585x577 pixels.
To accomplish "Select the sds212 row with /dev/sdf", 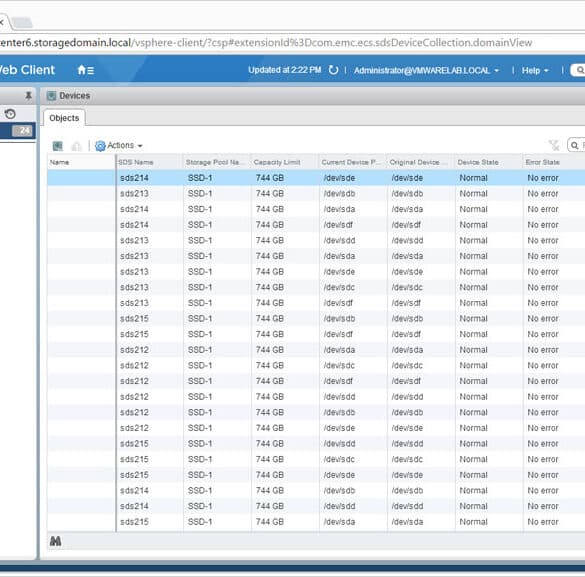I will click(316, 381).
